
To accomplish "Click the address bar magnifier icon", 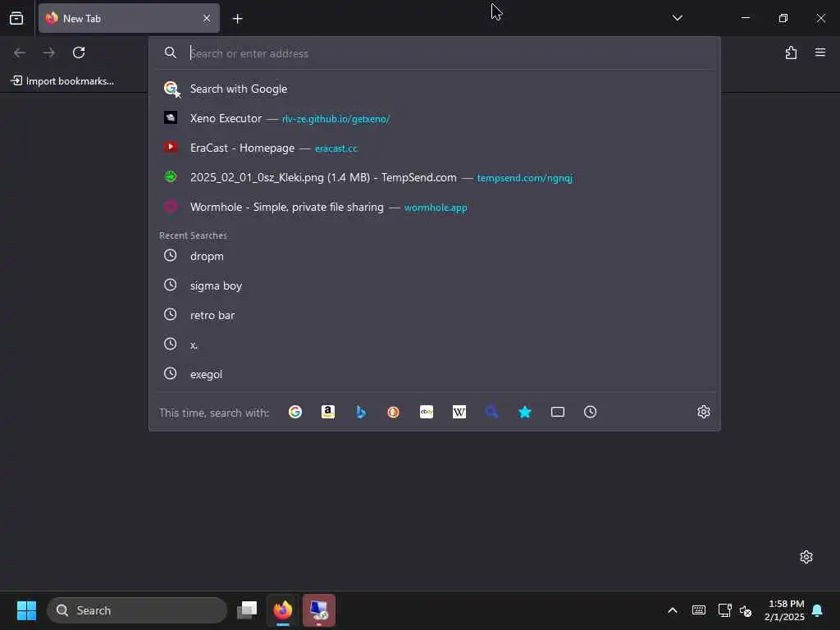I will (x=171, y=52).
